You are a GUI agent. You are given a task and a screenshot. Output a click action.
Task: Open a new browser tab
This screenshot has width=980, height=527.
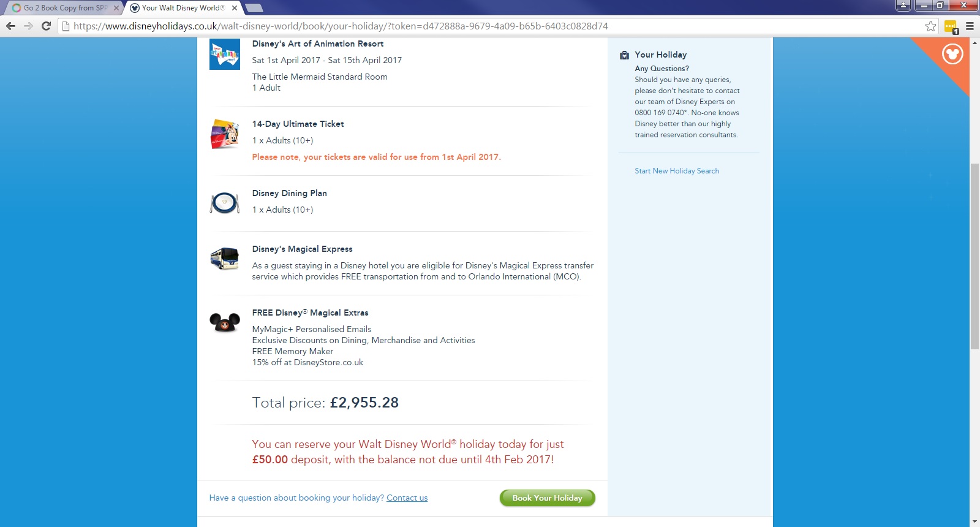click(x=254, y=8)
